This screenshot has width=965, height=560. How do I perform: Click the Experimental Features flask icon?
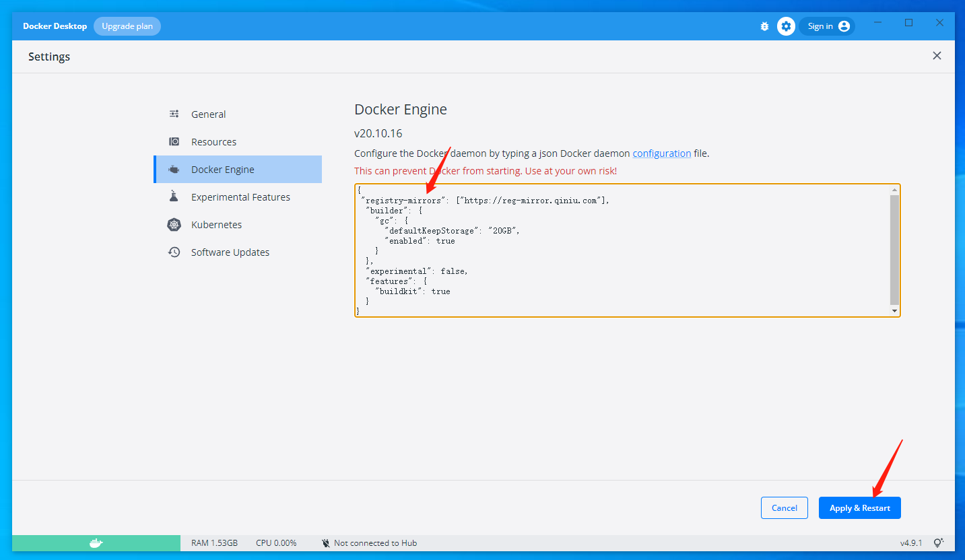point(174,197)
